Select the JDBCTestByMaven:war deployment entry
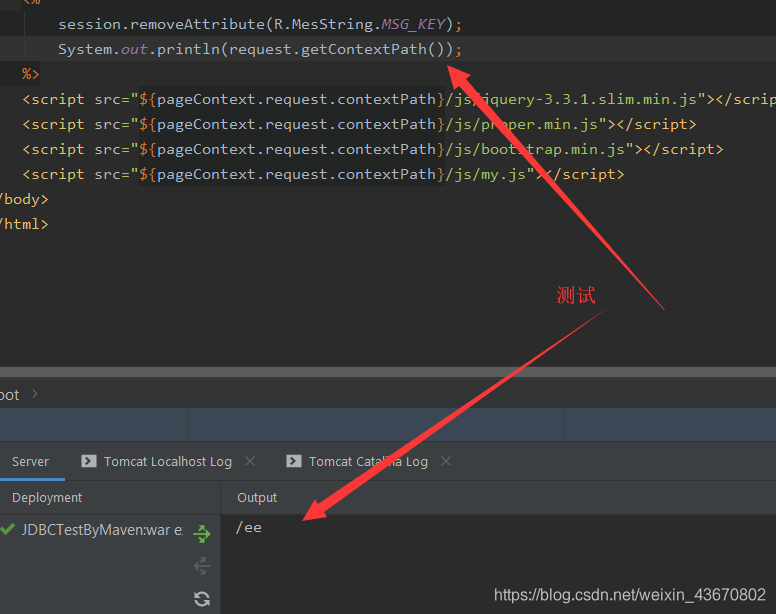The width and height of the screenshot is (776, 614). click(102, 530)
